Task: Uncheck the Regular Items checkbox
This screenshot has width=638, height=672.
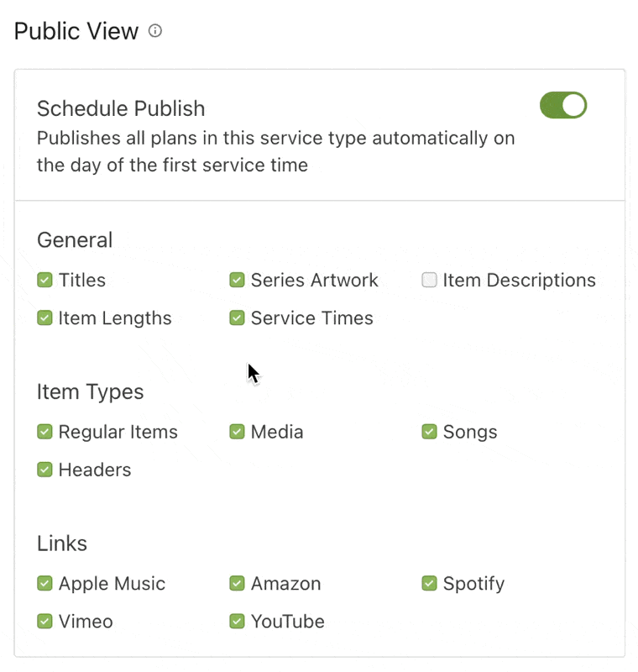Action: (45, 432)
